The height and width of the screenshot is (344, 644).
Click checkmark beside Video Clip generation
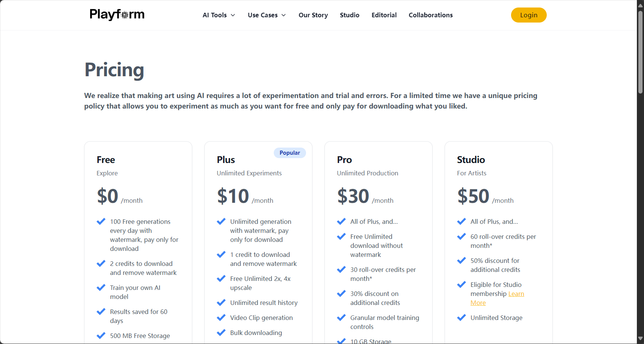(221, 318)
